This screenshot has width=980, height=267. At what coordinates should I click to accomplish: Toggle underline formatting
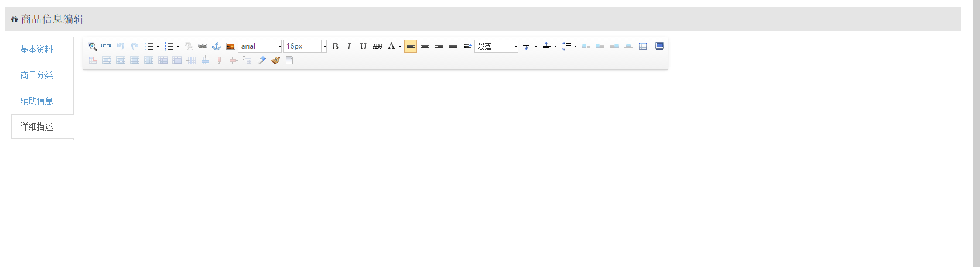click(363, 46)
